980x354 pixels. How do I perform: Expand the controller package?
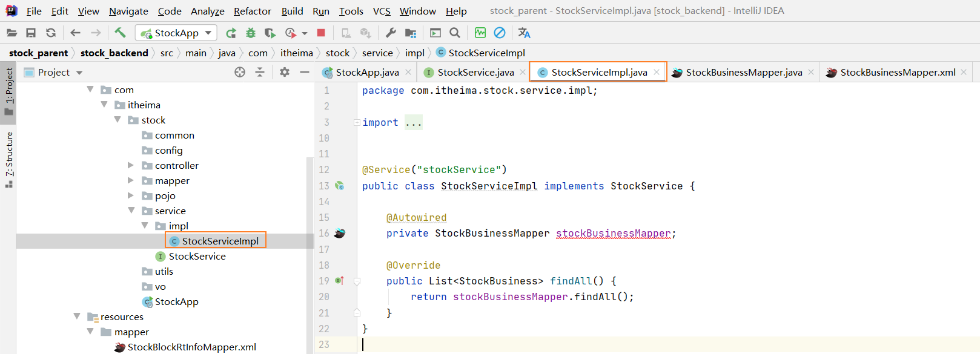[x=131, y=165]
